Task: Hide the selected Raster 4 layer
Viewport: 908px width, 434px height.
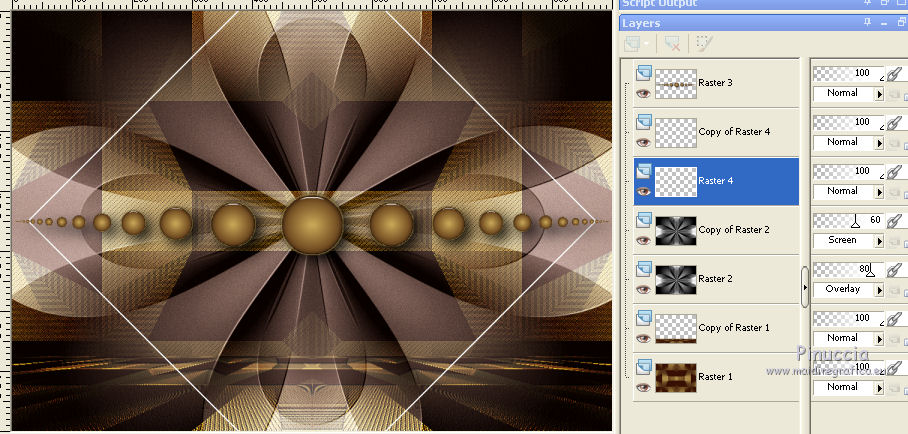Action: pyautogui.click(x=643, y=191)
